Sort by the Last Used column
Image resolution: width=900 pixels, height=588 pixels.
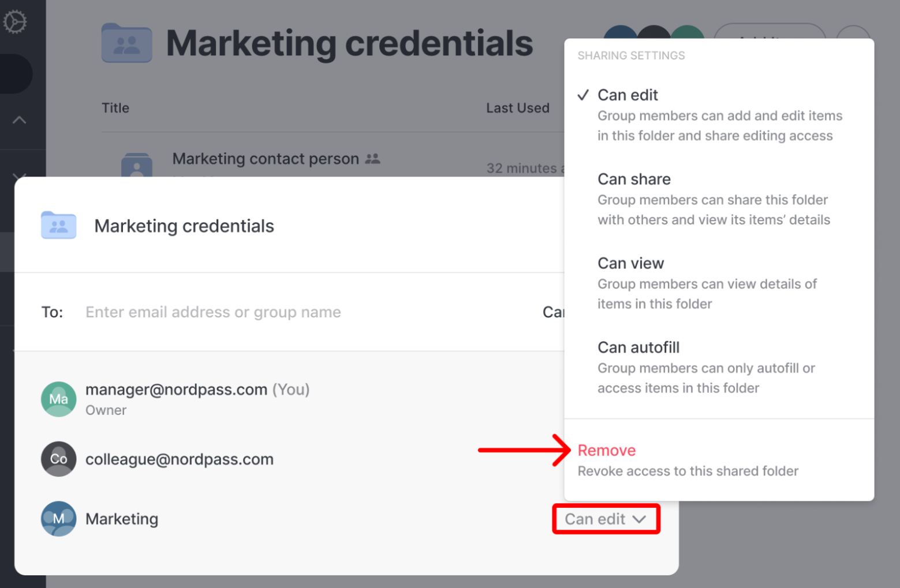[517, 108]
